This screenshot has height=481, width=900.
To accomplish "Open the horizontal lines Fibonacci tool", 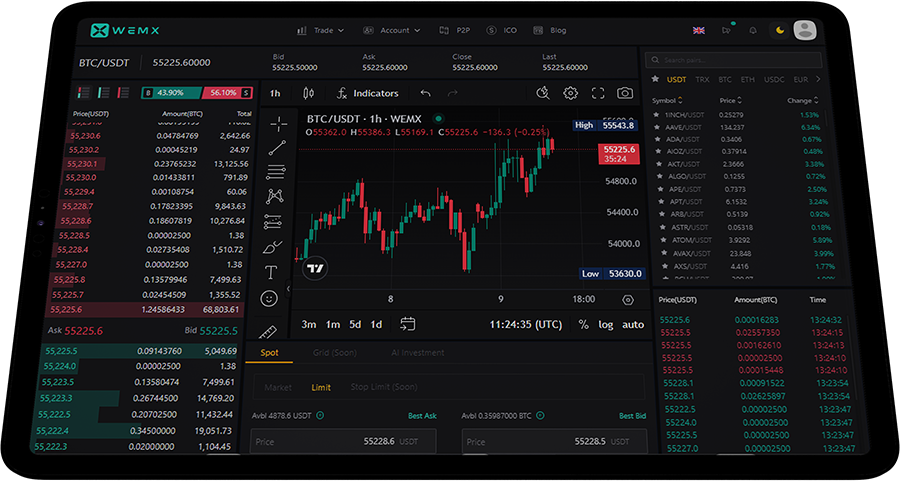I will (276, 172).
